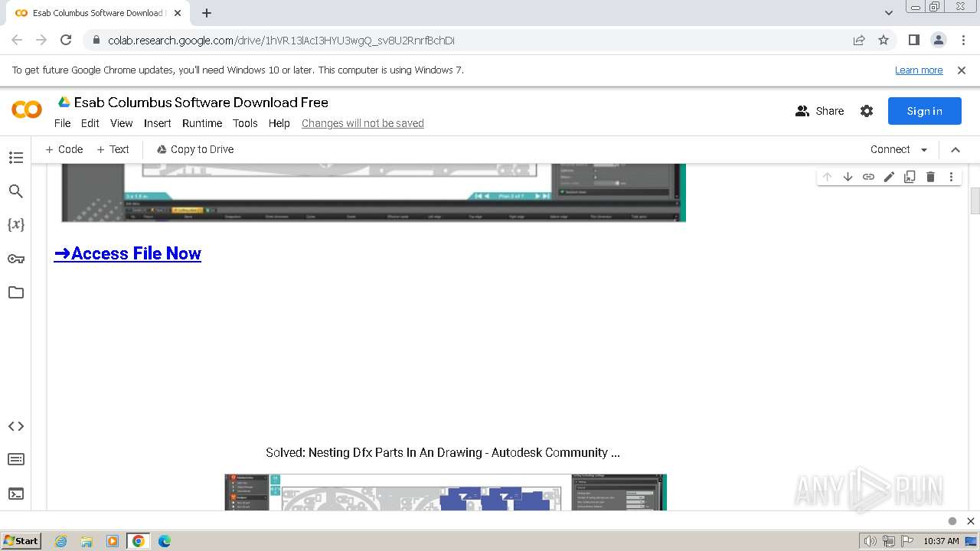Open the Edit menu

pos(90,123)
